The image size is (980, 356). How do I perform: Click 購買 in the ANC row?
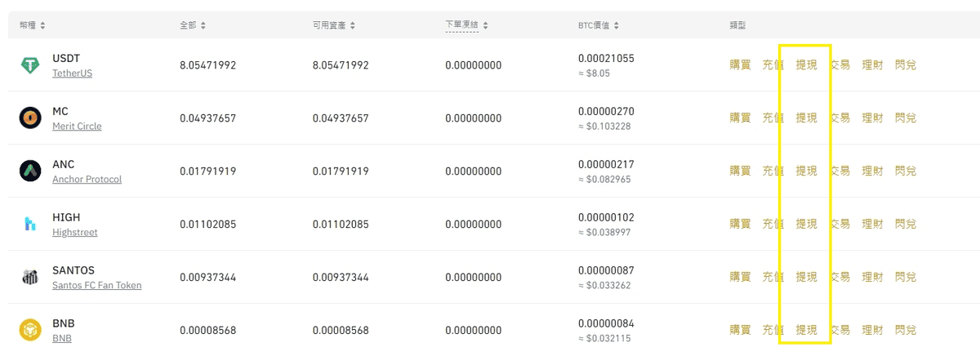pos(740,171)
